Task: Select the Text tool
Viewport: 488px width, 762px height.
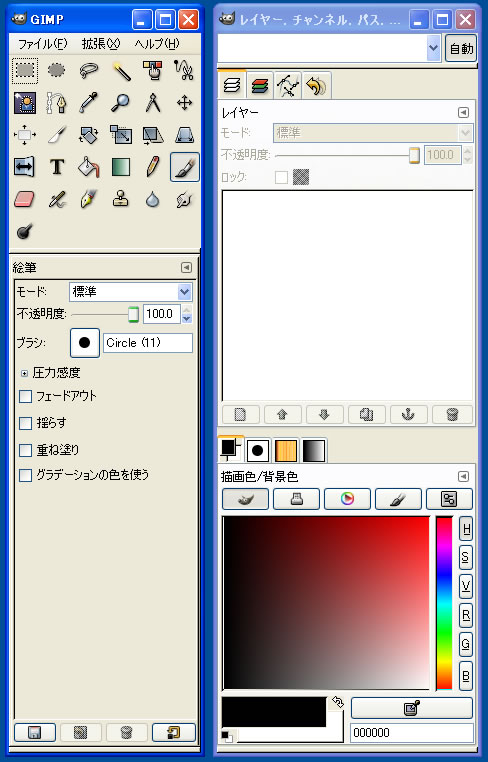Action: [x=57, y=167]
